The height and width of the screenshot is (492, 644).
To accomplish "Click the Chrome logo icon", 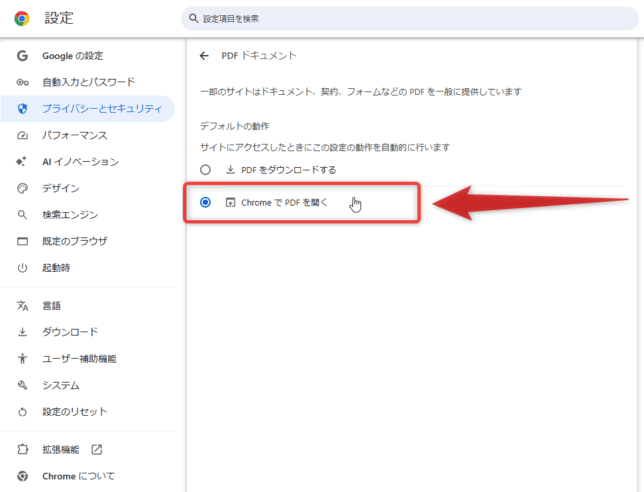I will [22, 18].
